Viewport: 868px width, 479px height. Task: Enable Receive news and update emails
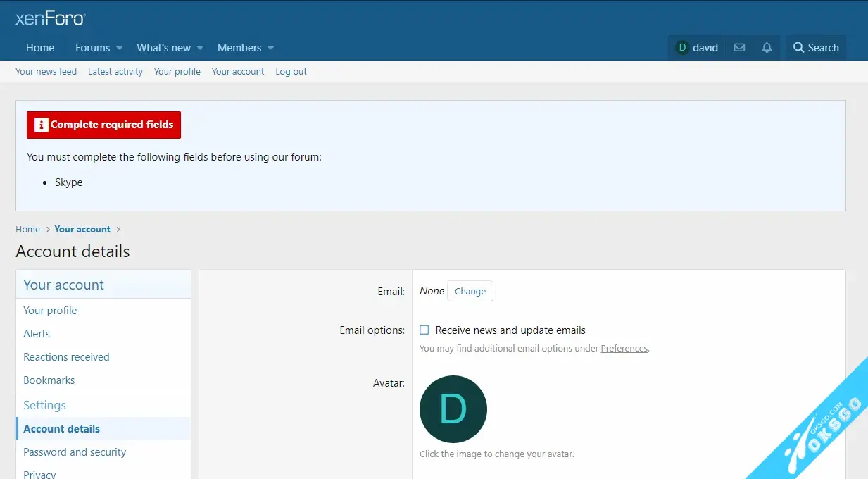(424, 330)
